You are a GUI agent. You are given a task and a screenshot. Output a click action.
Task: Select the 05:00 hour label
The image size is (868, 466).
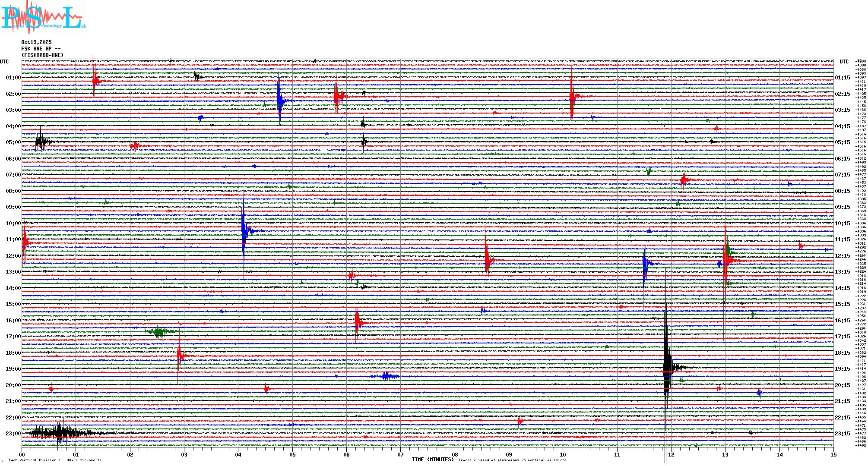[13, 142]
